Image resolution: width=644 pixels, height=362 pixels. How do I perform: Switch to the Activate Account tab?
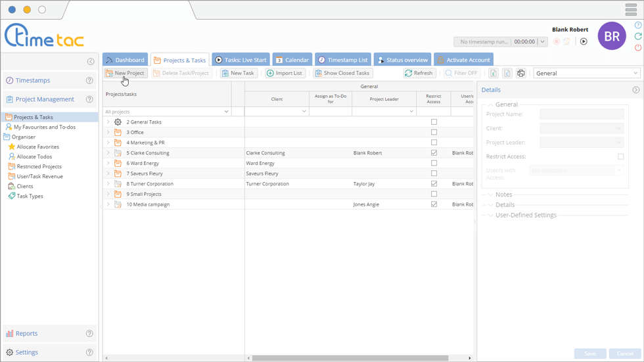point(464,60)
